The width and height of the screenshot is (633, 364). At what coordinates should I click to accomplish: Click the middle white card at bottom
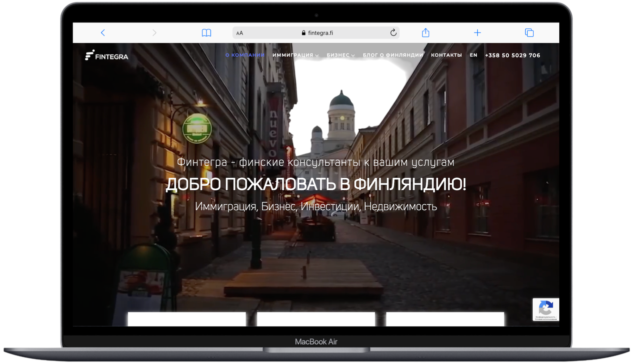(x=316, y=319)
